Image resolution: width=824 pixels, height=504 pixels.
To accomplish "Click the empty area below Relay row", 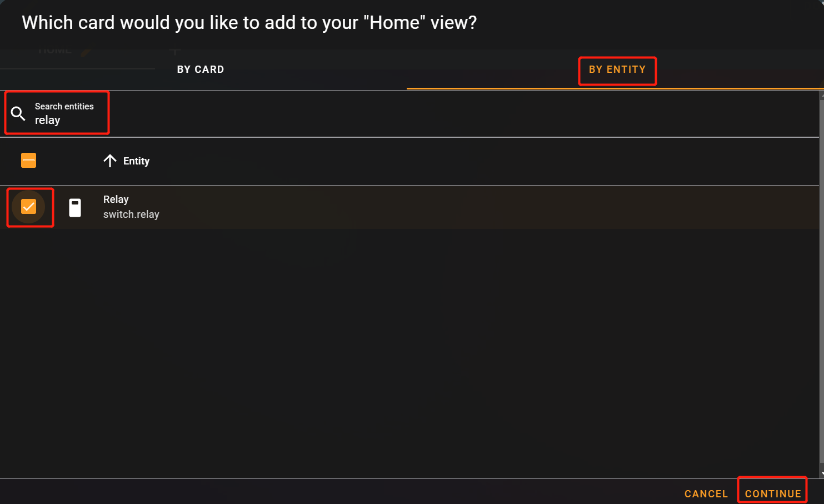I will point(409,353).
